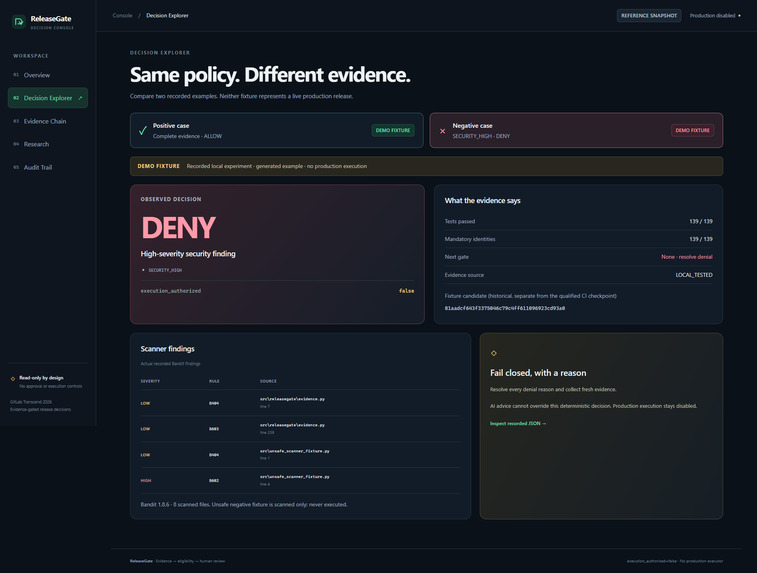The width and height of the screenshot is (757, 573).
Task: Click the diamond icon beside Read-only by design
Action: [13, 378]
